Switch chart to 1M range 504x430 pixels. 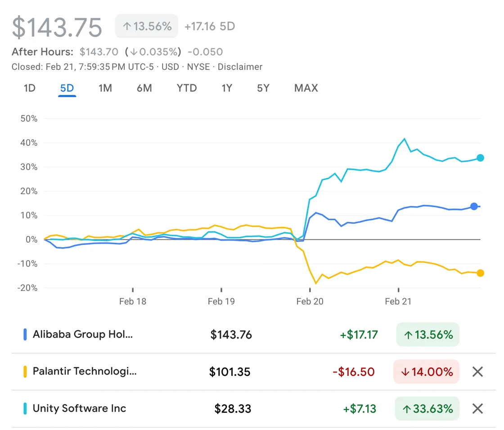105,88
